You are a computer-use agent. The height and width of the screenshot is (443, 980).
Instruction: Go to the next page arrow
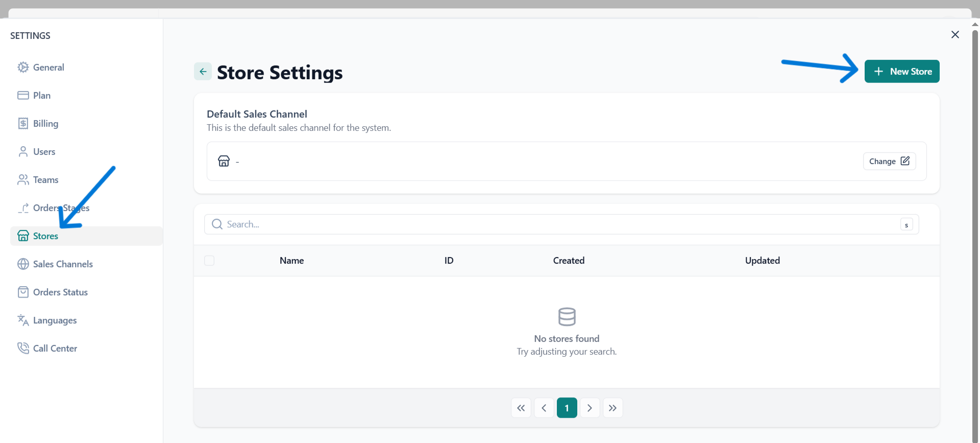[590, 408]
